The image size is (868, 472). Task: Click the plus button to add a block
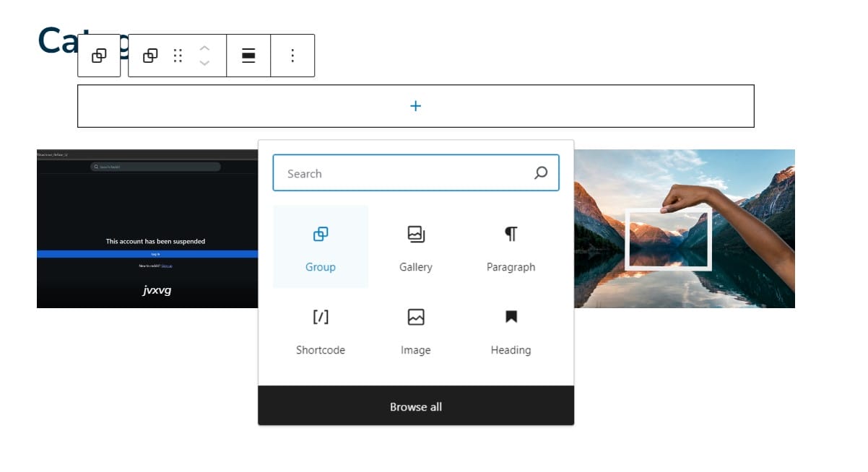(x=415, y=106)
